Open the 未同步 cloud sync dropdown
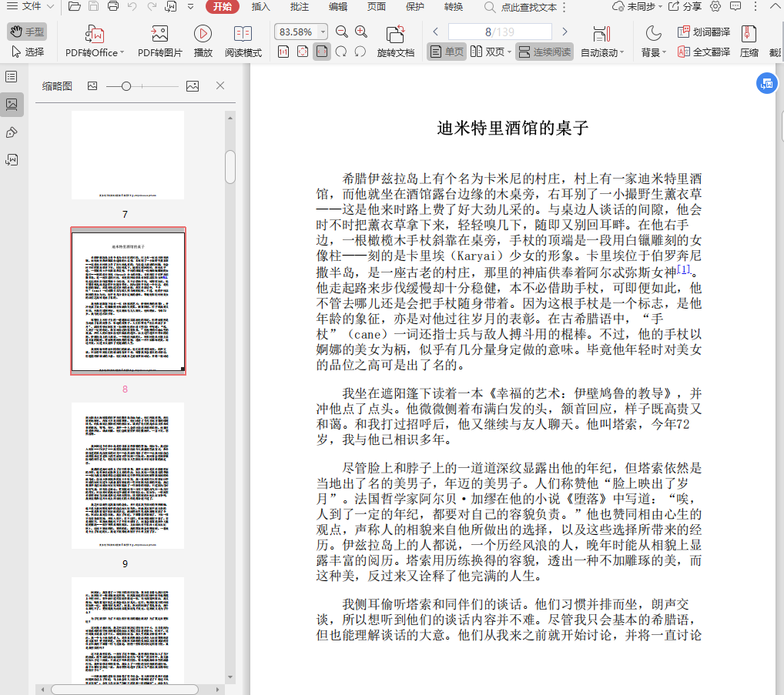 tap(637, 6)
